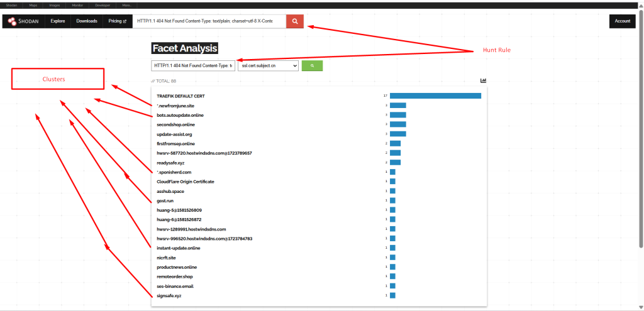The image size is (644, 311).
Task: Select nicrft.site entry
Action: click(166, 258)
